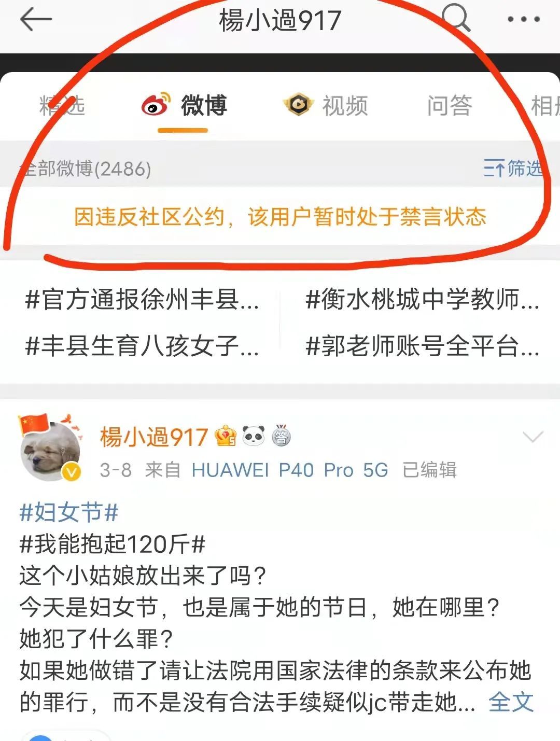Switch to the 微博 tab
560x741 pixels.
coord(204,105)
